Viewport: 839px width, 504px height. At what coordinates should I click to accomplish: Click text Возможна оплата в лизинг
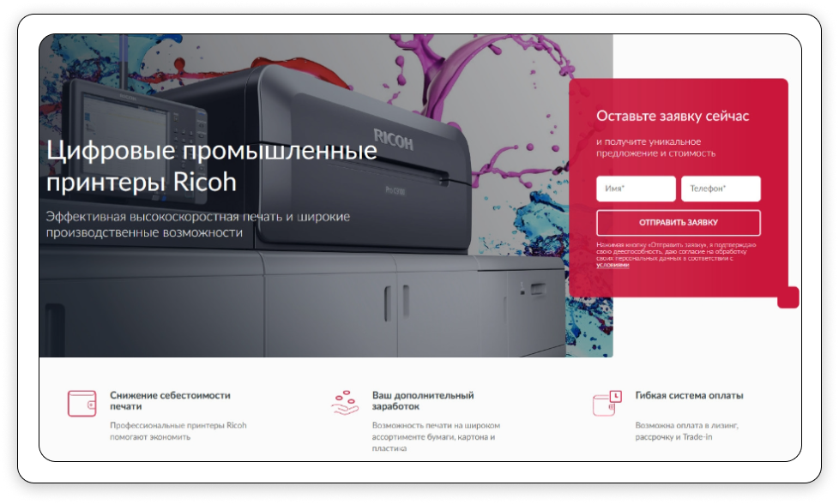pos(686,431)
